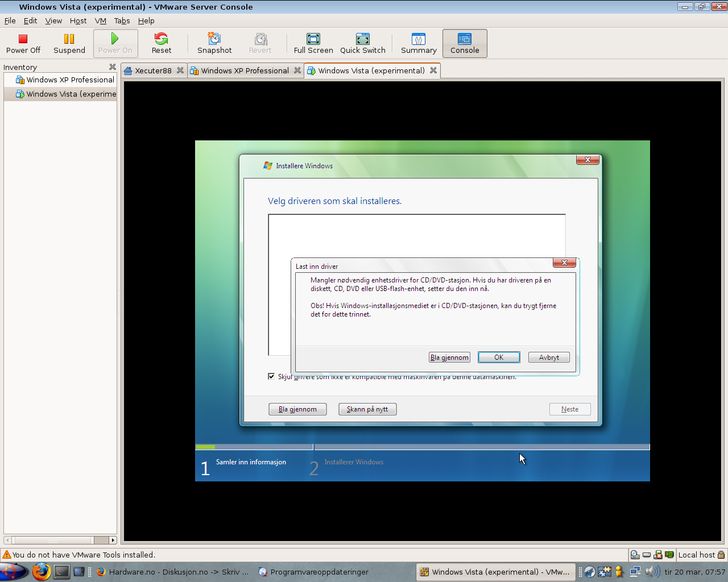Click Windows Vista VMware taskbar button
728x582 pixels.
click(495, 572)
